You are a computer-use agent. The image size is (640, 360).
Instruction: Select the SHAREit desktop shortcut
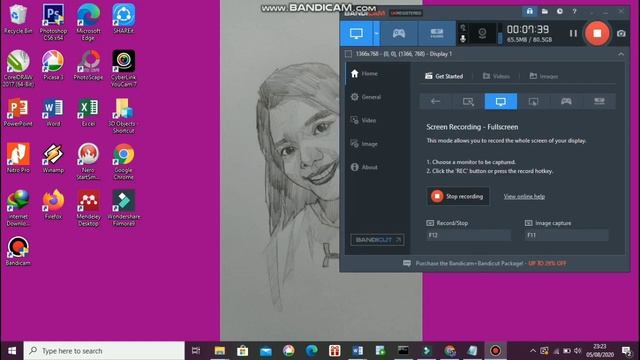(123, 19)
